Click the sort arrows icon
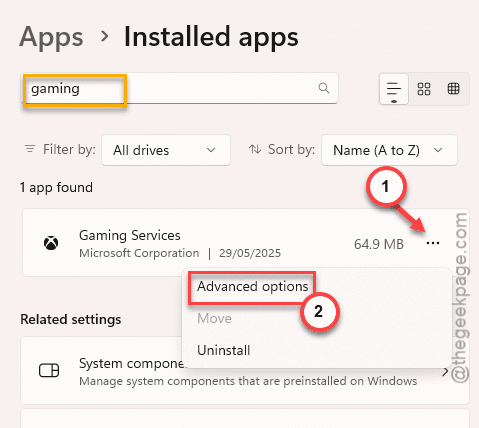The image size is (479, 428). coord(255,149)
